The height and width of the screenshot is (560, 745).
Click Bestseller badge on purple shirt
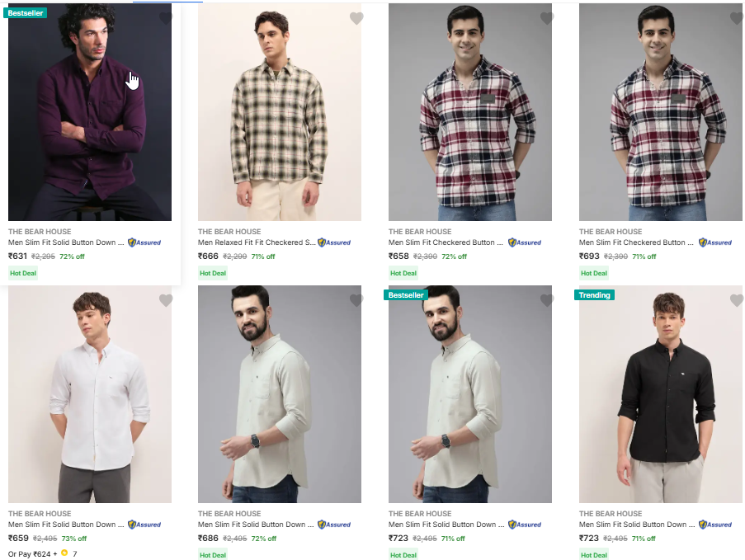tap(26, 13)
